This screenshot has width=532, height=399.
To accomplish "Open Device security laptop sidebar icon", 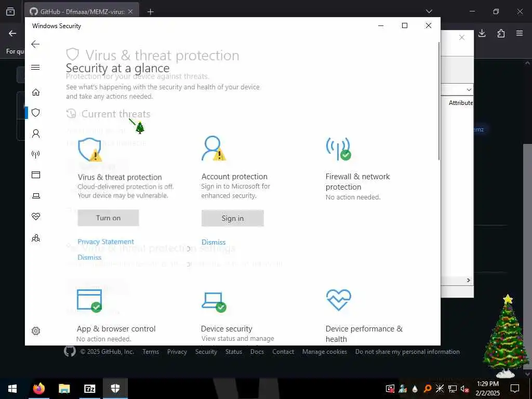I will (36, 196).
